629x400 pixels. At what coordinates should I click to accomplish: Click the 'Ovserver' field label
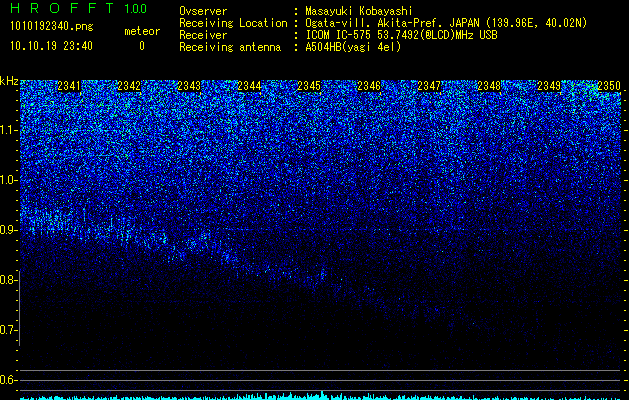coord(203,11)
